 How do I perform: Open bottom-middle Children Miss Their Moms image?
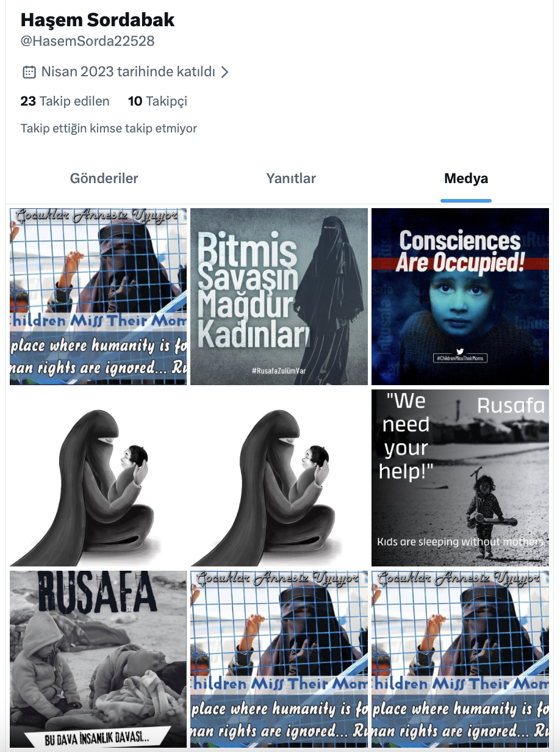coord(279,659)
